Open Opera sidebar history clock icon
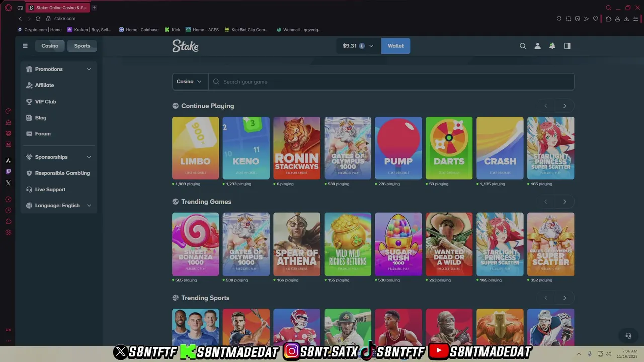 8,211
